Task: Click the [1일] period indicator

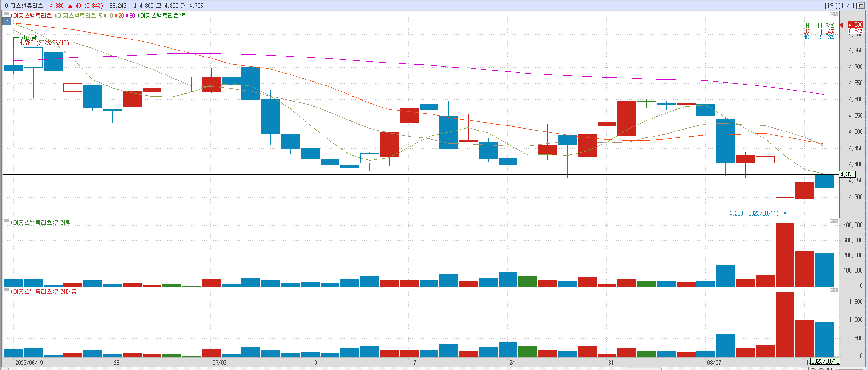Action: [x=831, y=6]
